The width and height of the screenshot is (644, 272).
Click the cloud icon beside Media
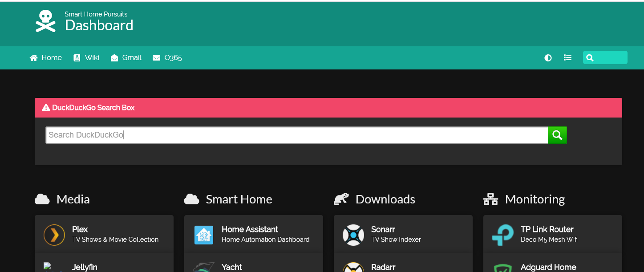click(42, 199)
